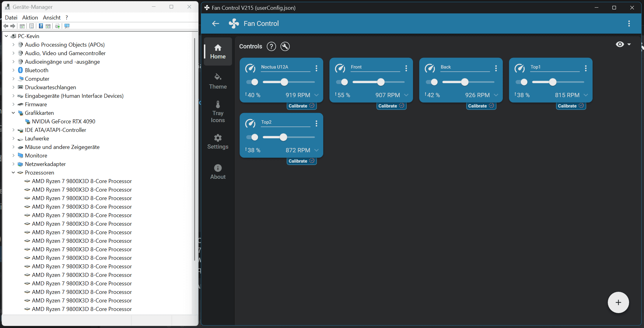Click the plus add button in Fan Control
Image resolution: width=644 pixels, height=328 pixels.
coord(618,302)
